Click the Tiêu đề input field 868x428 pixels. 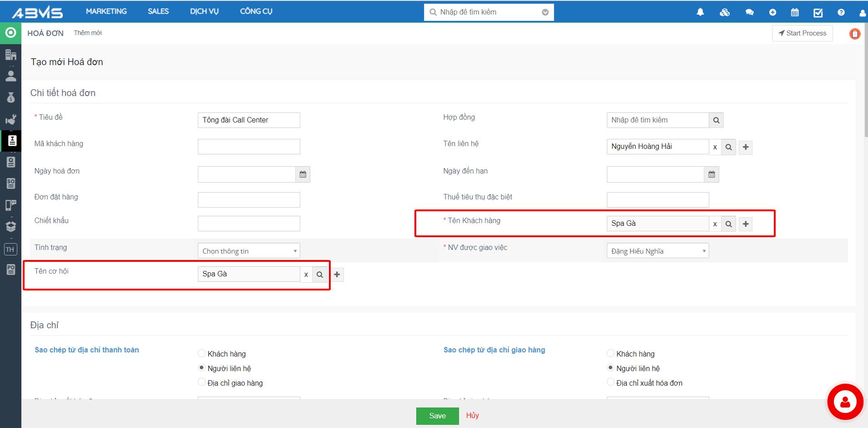point(249,120)
